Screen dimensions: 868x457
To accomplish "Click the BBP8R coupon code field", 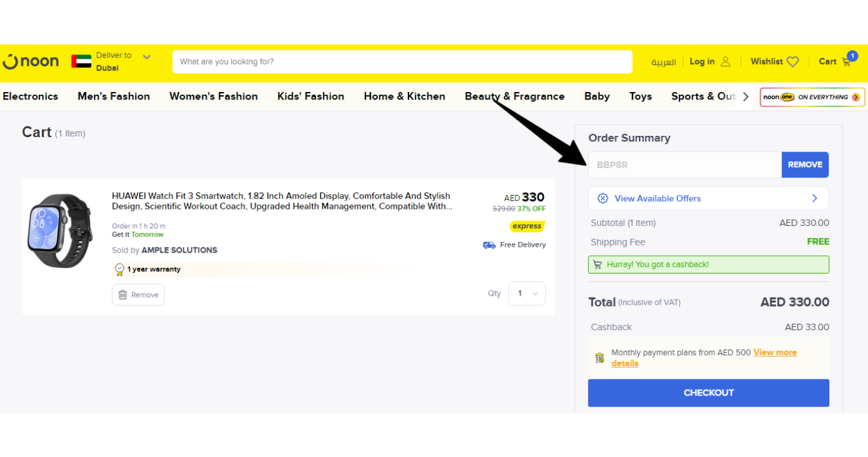I will tap(685, 164).
